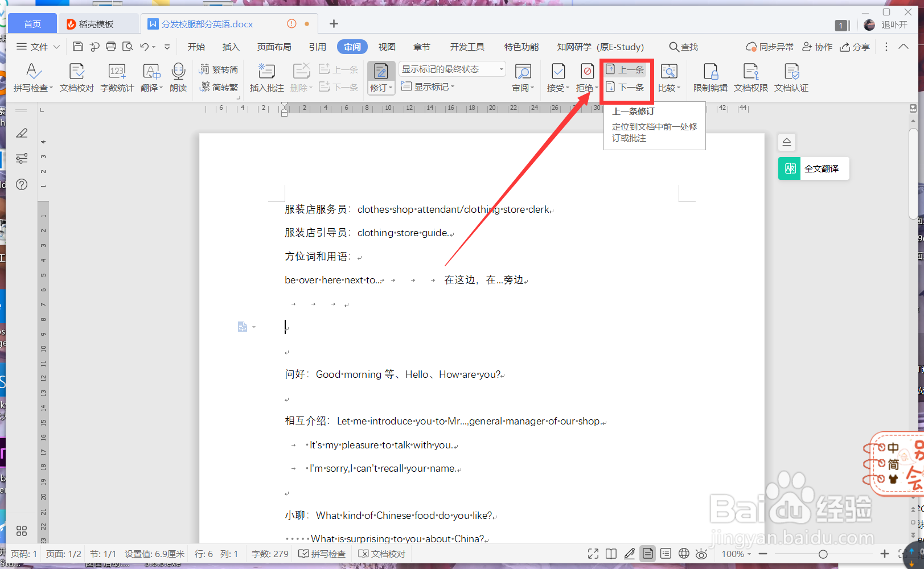The width and height of the screenshot is (924, 569).
Task: Open the 比较 document compare tool
Action: click(670, 77)
